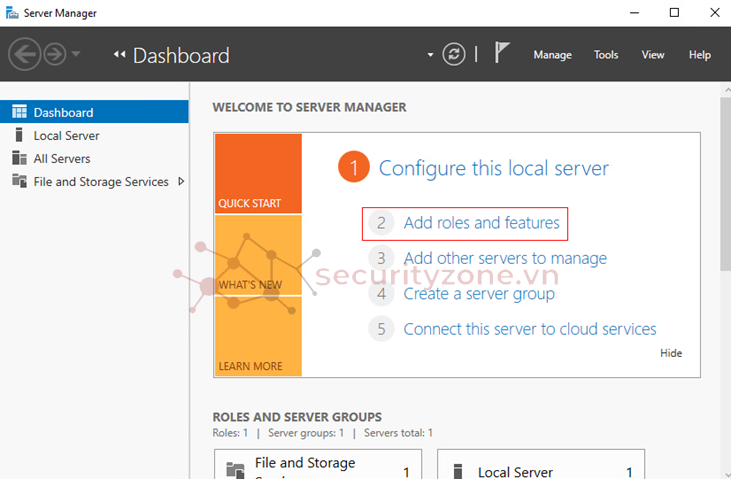Click Add other servers to manage
Viewport: 731px width, 479px height.
(505, 259)
